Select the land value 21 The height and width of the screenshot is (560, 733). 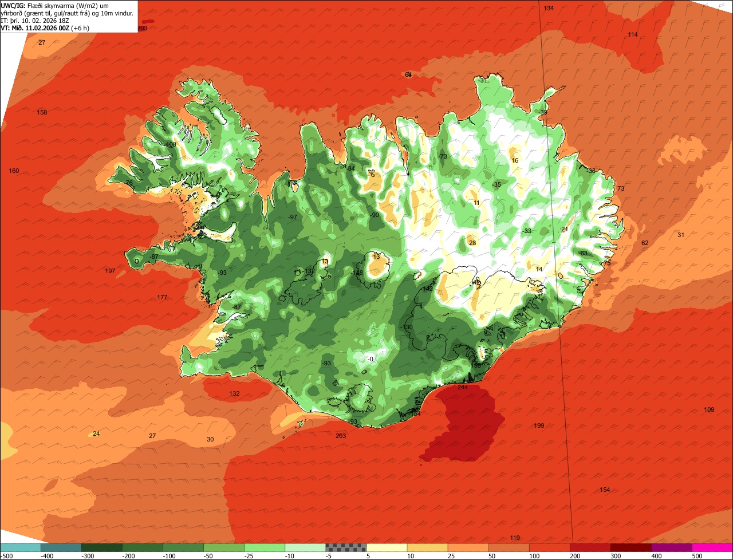point(564,230)
